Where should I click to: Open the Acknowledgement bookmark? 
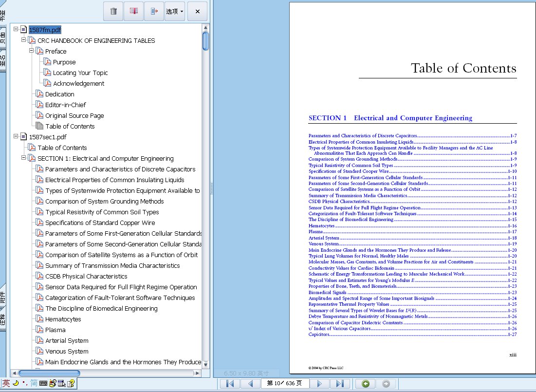[78, 83]
